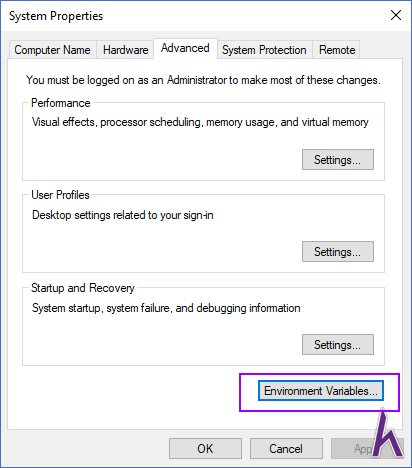Open Performance Settings button
Screen dimensions: 412x468
point(338,160)
